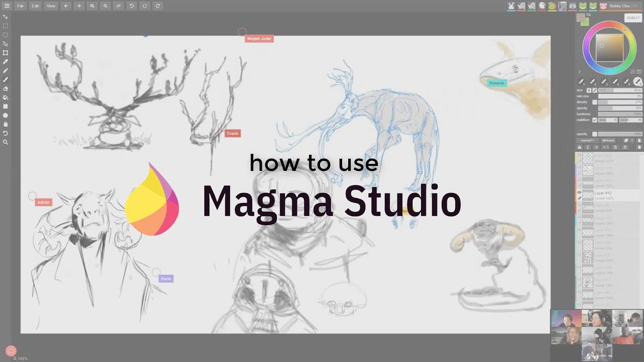Image resolution: width=644 pixels, height=362 pixels.
Task: Rotate view counterclockwise in top toolbar
Action: pyautogui.click(x=131, y=6)
